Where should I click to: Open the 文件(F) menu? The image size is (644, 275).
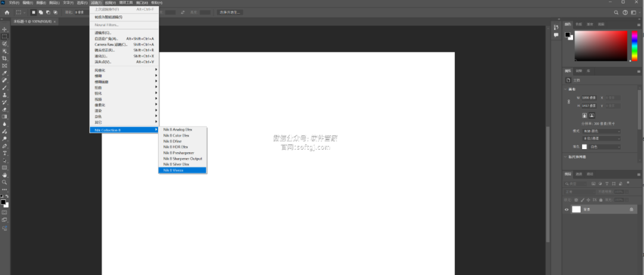14,2
